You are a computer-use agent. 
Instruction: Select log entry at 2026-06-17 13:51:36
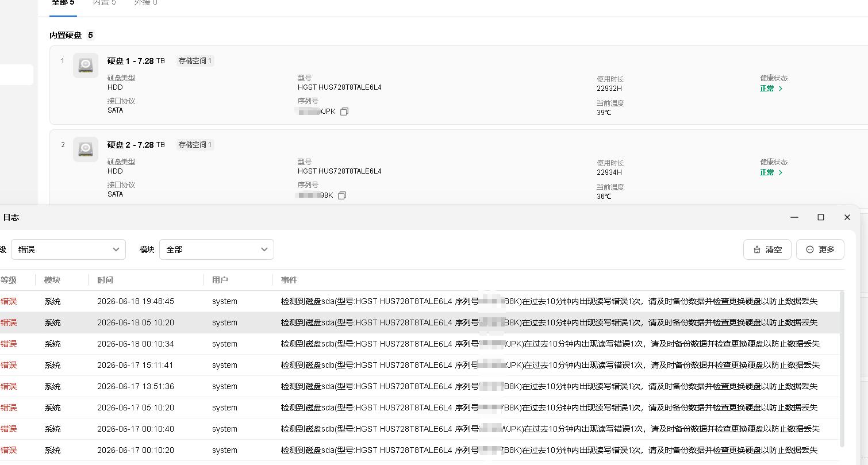pyautogui.click(x=420, y=386)
